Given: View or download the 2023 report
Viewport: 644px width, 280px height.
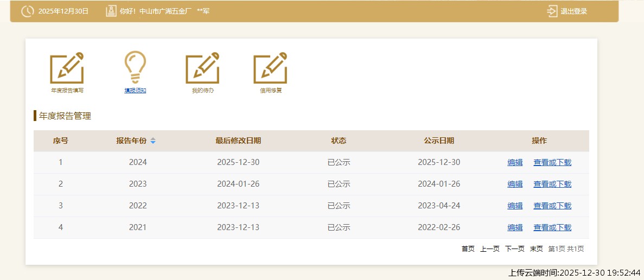Looking at the screenshot, I should (x=552, y=184).
